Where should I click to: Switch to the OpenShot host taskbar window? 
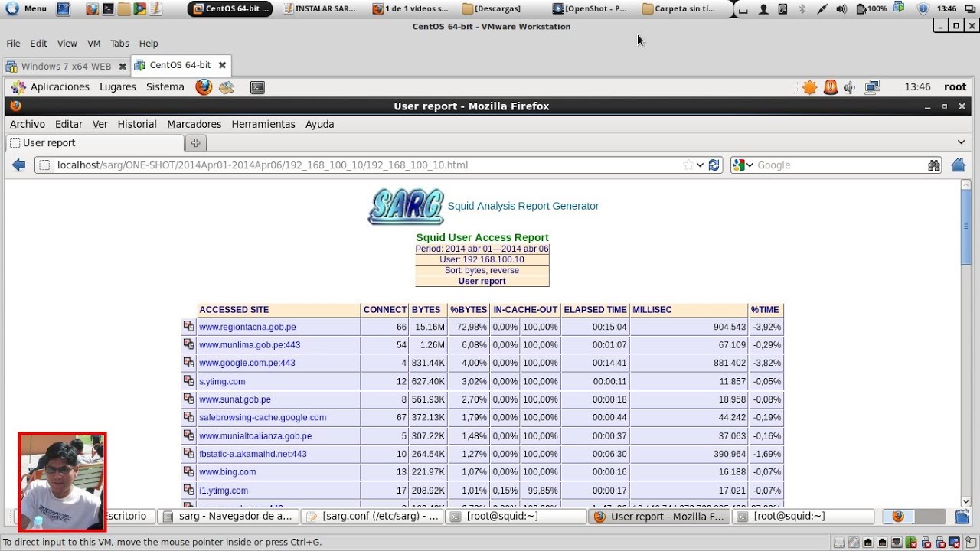[x=590, y=9]
